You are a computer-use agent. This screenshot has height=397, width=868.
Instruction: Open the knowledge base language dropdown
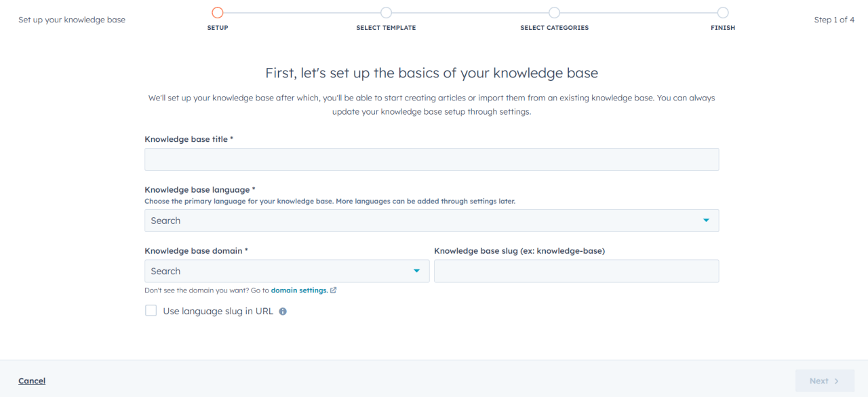[431, 220]
